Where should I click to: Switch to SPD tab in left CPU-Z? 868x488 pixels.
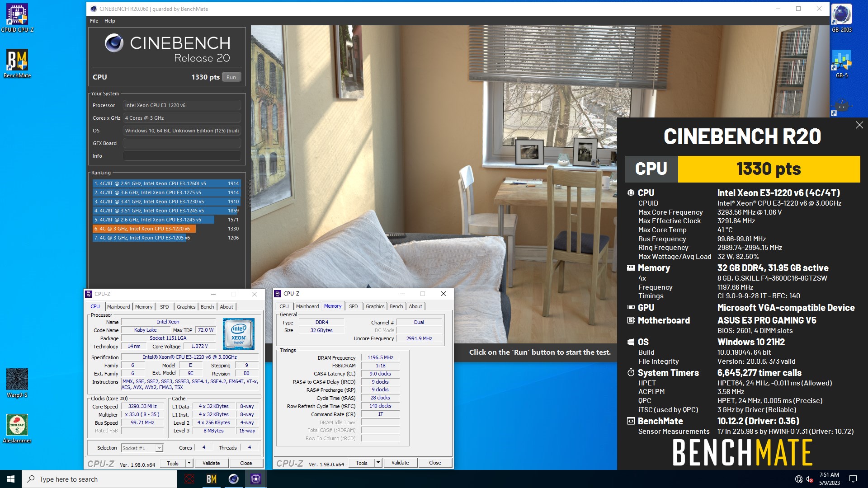coord(165,307)
